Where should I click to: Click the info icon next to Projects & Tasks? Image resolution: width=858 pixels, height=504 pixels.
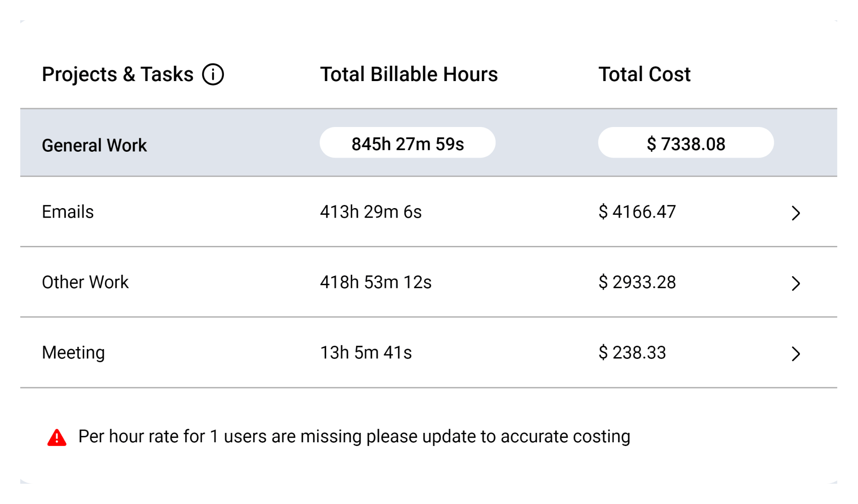pyautogui.click(x=213, y=74)
